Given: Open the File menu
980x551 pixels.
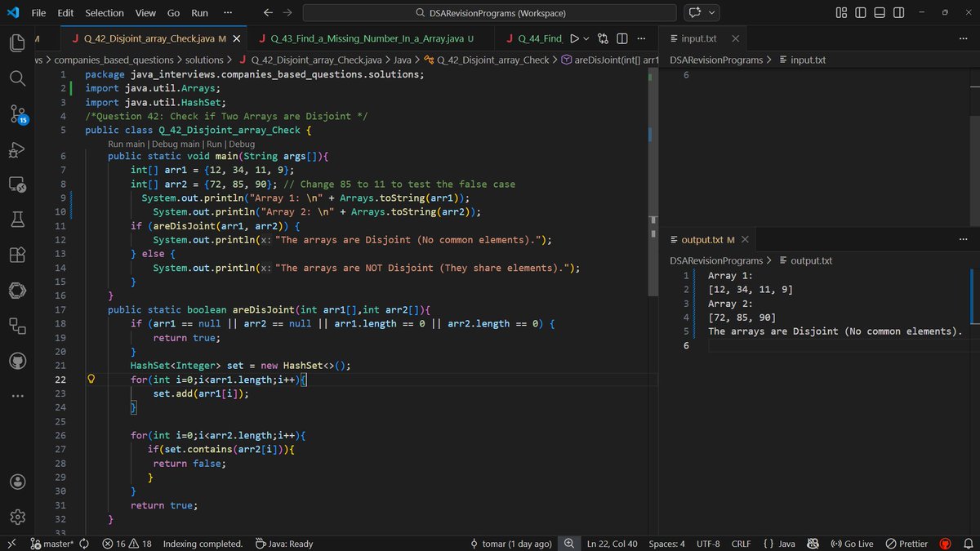Looking at the screenshot, I should pos(38,13).
